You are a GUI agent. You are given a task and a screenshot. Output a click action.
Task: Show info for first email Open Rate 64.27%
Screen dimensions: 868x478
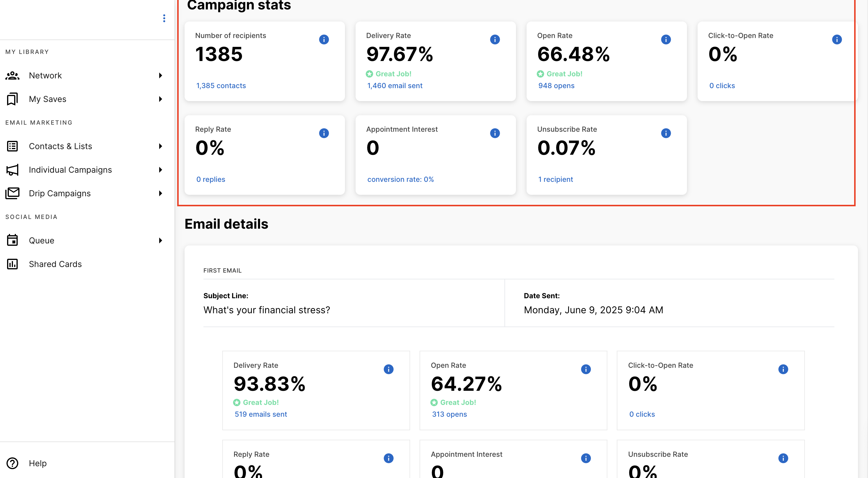pyautogui.click(x=586, y=369)
